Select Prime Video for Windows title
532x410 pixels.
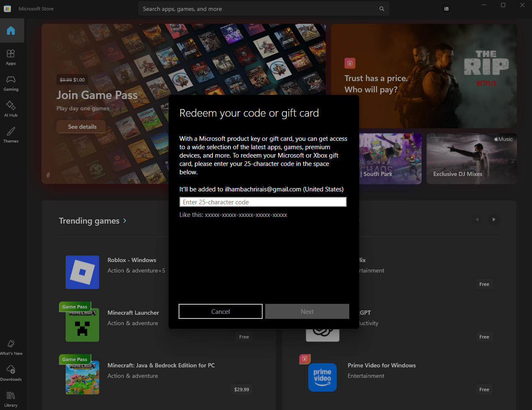[x=382, y=365]
